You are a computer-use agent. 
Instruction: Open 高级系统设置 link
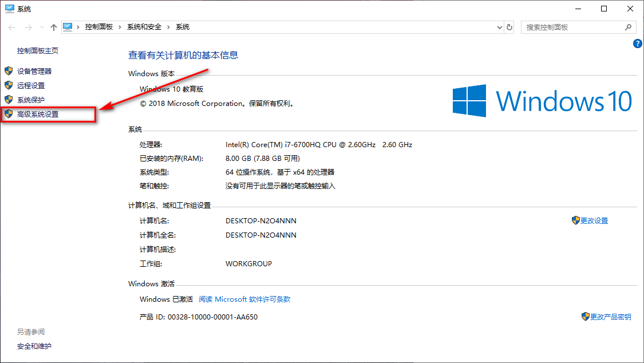coord(38,114)
